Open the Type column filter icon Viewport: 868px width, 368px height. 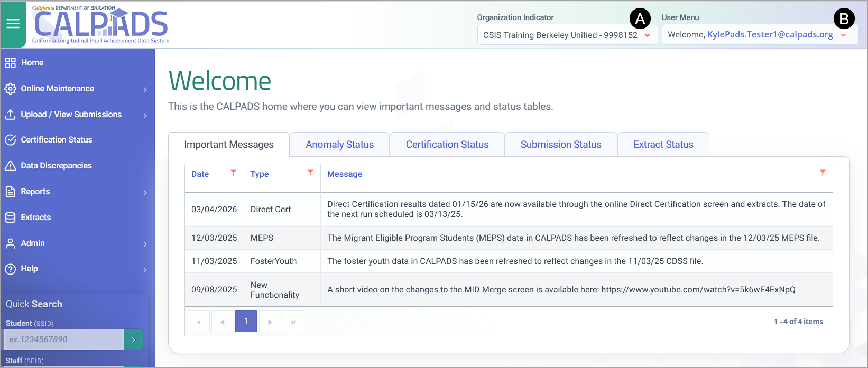click(310, 173)
